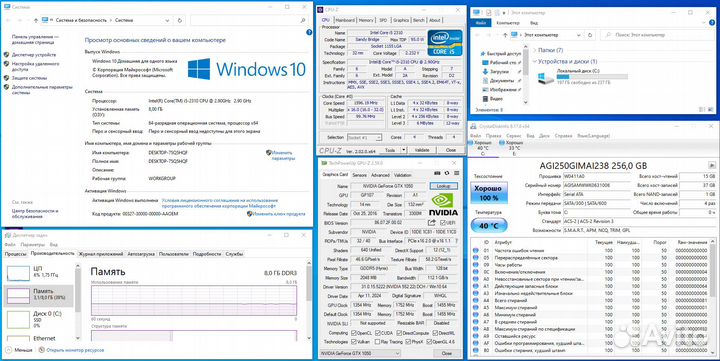The image size is (720, 361).
Task: Open the Tools dropdown arrow in CPU-Z
Action: coord(403,150)
